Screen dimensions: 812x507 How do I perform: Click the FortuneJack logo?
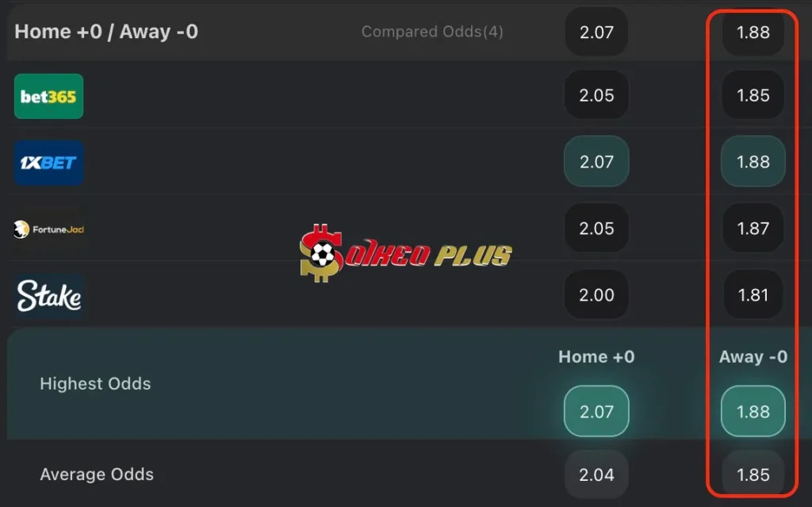click(x=48, y=229)
